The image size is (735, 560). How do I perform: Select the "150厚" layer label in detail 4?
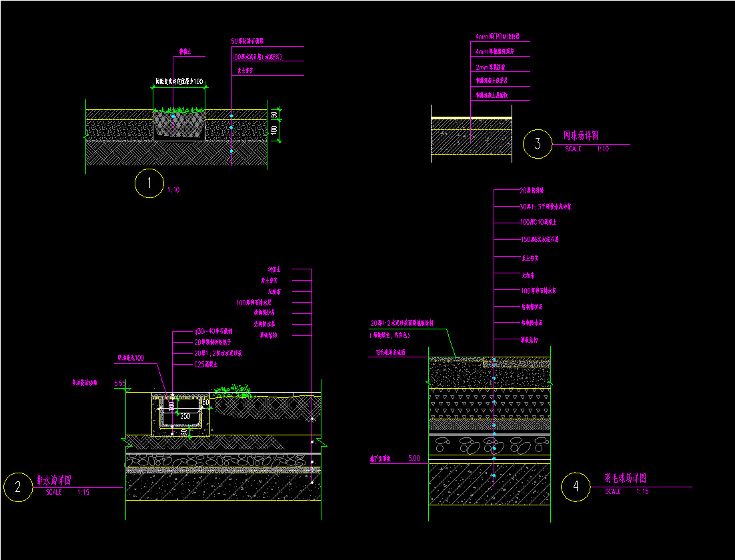540,239
